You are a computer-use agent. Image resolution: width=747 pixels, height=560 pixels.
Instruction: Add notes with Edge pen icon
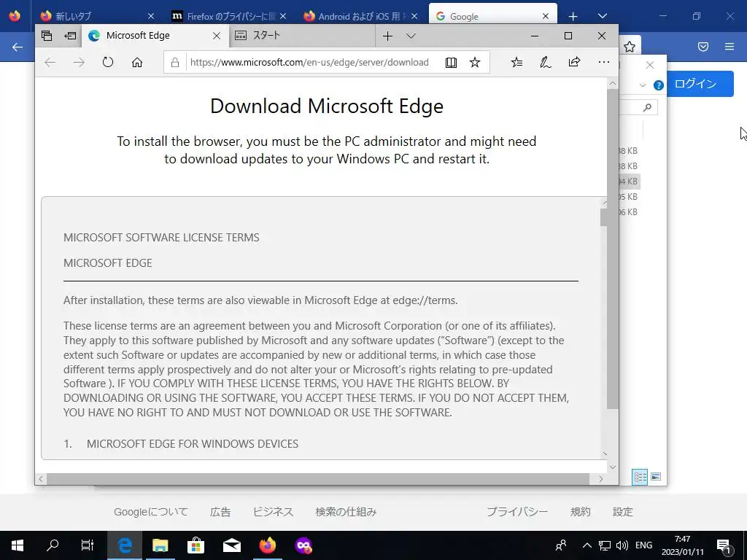(546, 63)
